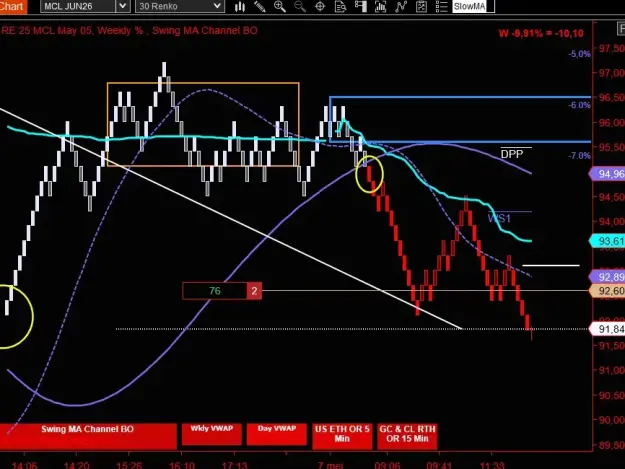Select the white 91,84 current price marker
Image resolution: width=625 pixels, height=469 pixels.
607,329
